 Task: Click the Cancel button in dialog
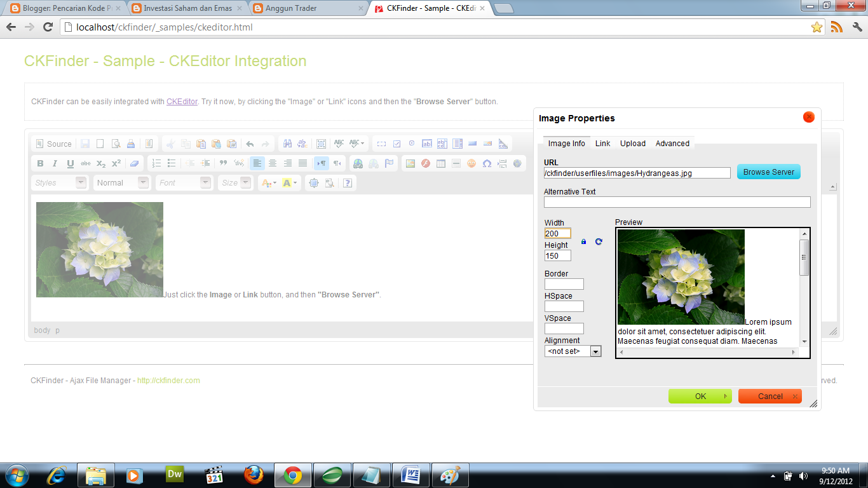(770, 396)
